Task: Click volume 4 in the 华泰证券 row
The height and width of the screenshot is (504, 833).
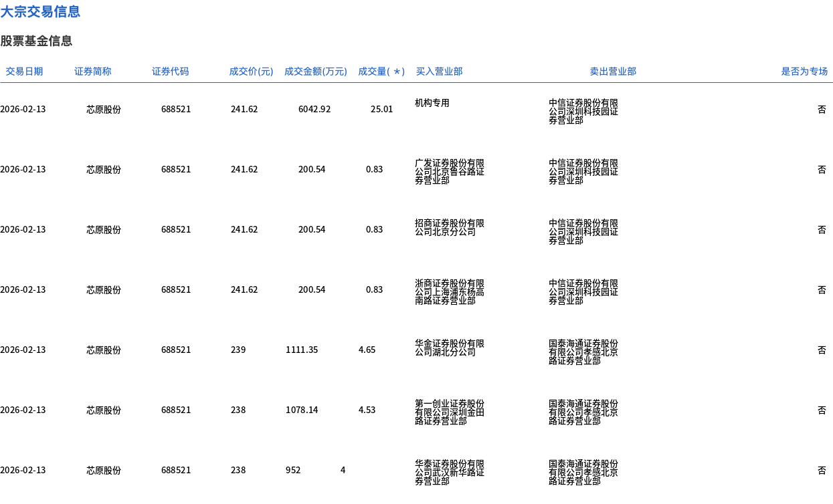Action: click(343, 470)
